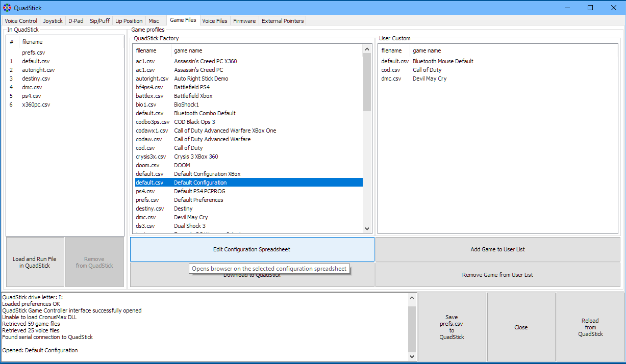The image size is (626, 364).
Task: Click Remove Game from User List
Action: point(497,275)
